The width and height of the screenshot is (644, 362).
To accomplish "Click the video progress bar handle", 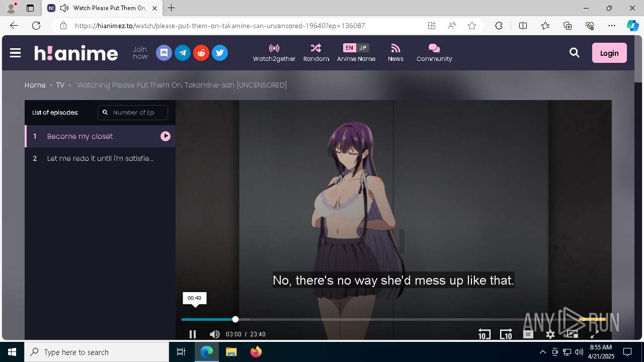I will click(235, 319).
